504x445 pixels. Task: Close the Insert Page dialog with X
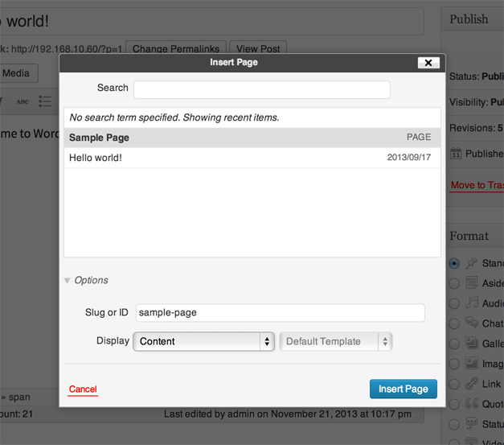pos(428,63)
